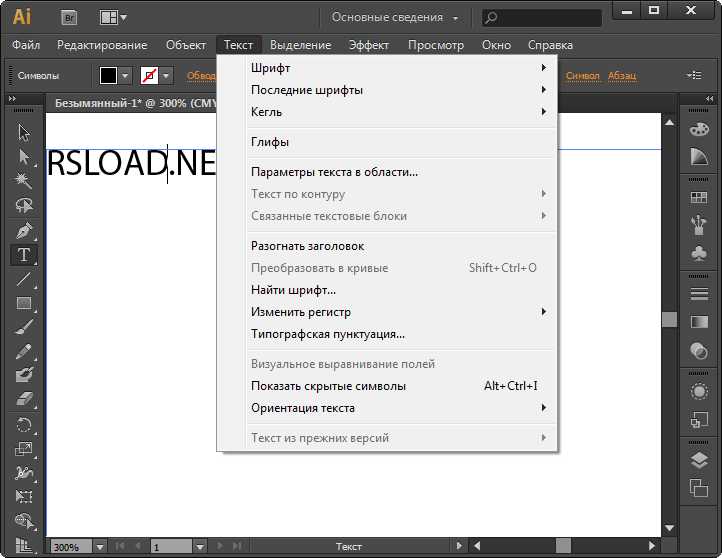
Task: Open the Stroke panel icon
Action: click(699, 294)
